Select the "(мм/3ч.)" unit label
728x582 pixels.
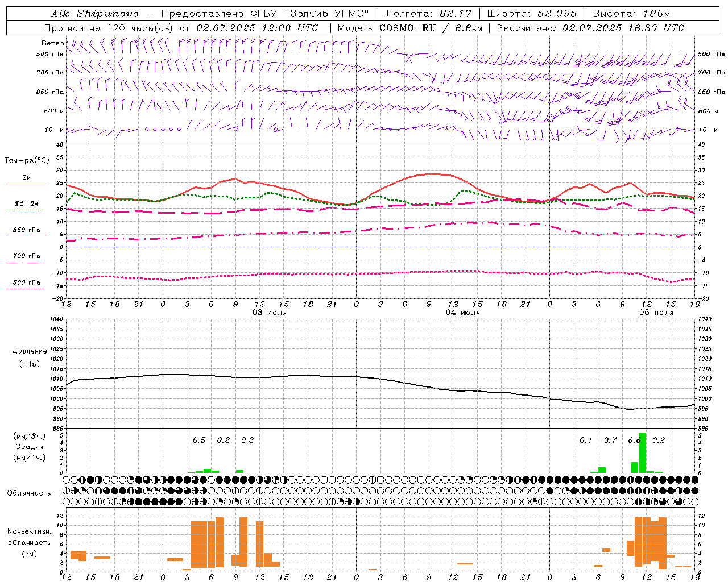tap(30, 436)
